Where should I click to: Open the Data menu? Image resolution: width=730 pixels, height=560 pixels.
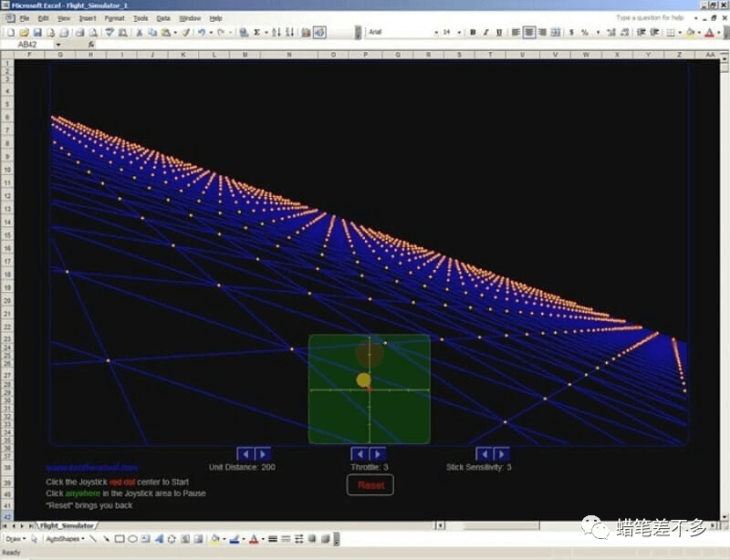click(x=163, y=18)
